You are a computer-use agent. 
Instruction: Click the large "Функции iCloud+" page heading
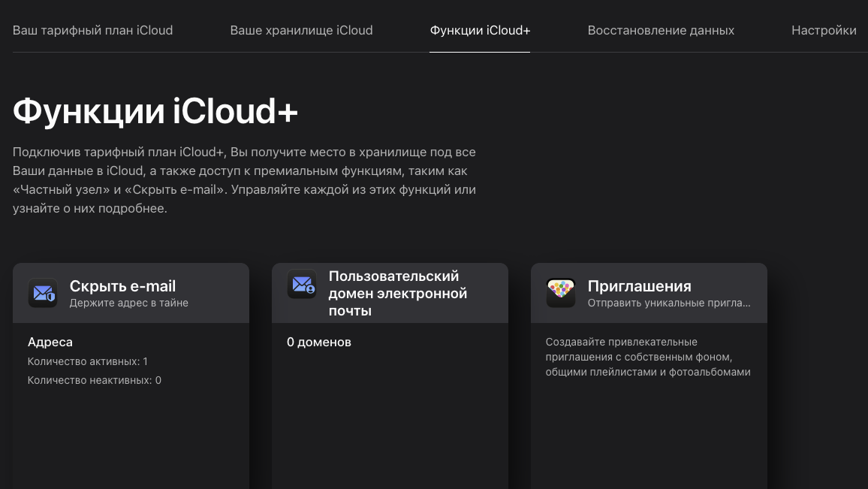155,111
